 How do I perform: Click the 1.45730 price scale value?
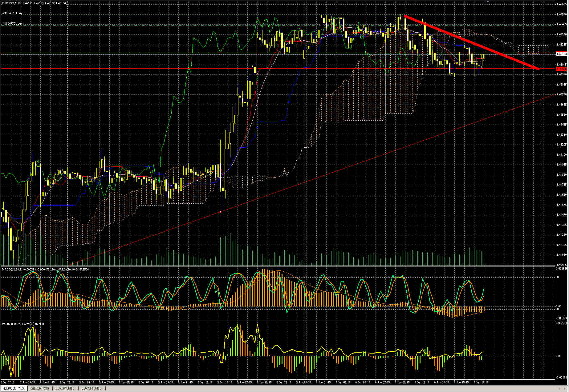click(x=561, y=94)
